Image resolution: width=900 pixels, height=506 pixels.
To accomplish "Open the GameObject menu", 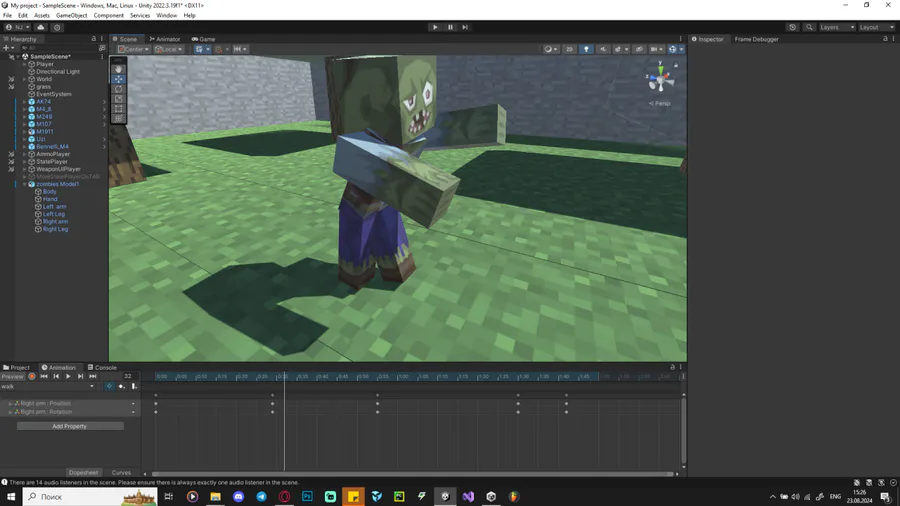I will point(71,15).
